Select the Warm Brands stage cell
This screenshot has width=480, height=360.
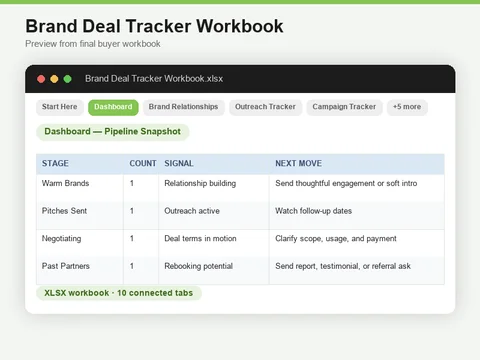tap(80, 188)
